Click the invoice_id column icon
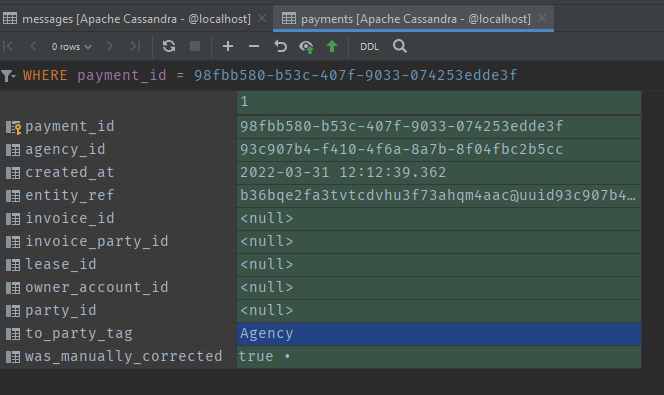 (x=13, y=219)
